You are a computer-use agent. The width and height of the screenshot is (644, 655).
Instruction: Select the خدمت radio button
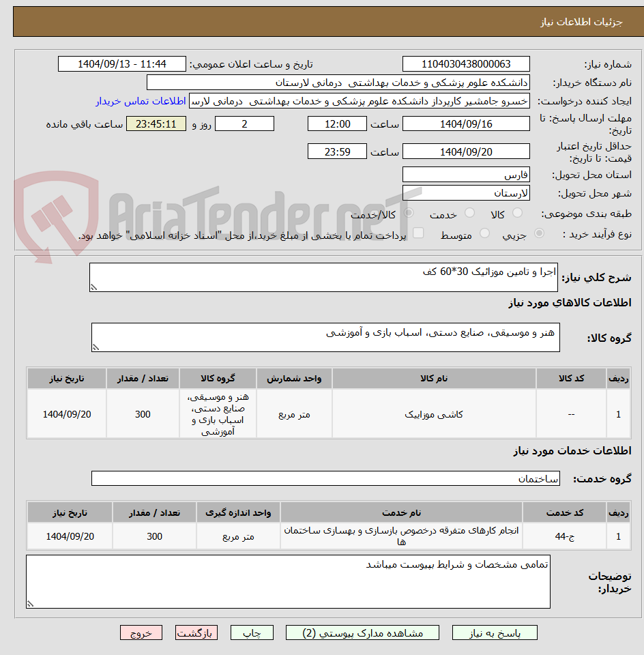click(x=469, y=212)
